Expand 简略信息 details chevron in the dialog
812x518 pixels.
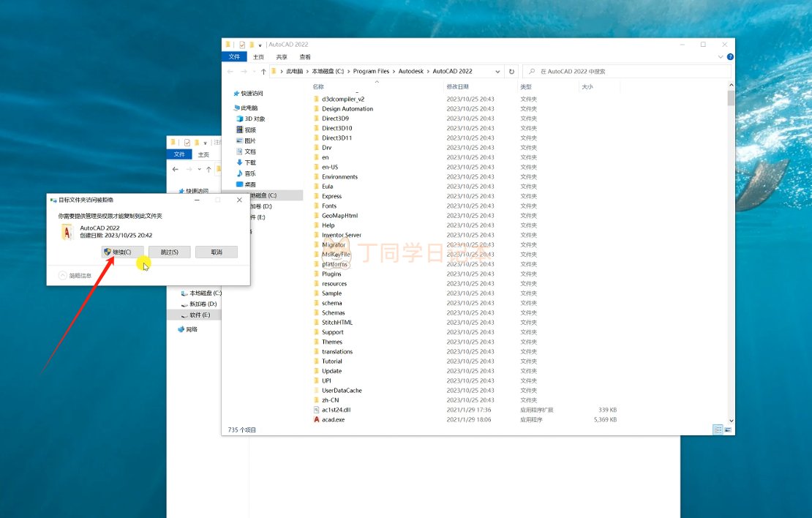click(62, 276)
